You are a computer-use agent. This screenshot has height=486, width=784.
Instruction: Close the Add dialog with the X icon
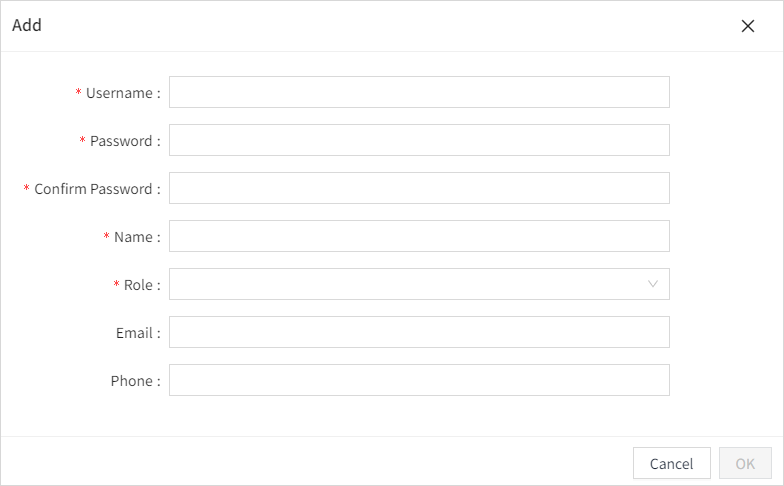point(748,26)
